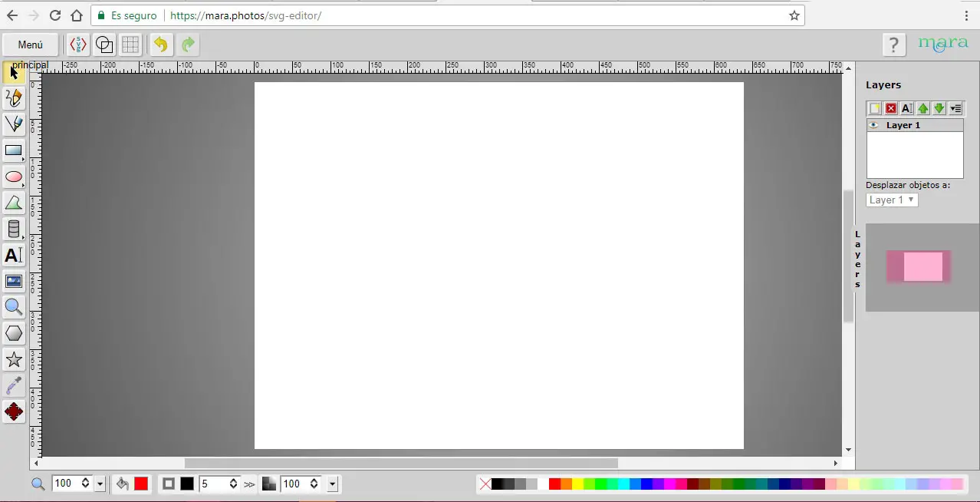The height and width of the screenshot is (502, 980).
Task: Move layer down with green arrow
Action: (x=939, y=108)
